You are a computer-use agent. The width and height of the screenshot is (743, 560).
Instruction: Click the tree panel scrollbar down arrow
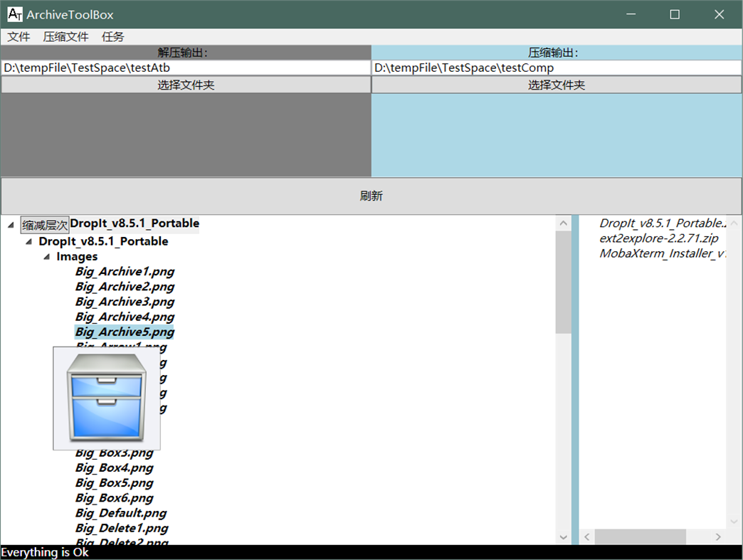563,537
